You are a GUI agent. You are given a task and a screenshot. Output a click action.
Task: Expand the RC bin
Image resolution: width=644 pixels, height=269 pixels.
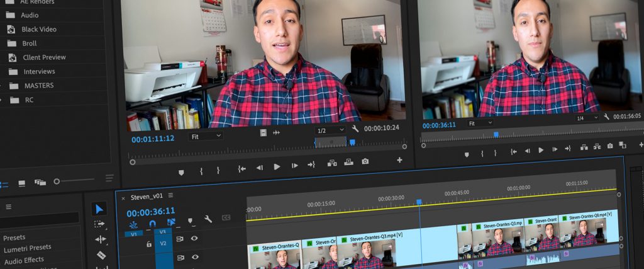coord(1,100)
